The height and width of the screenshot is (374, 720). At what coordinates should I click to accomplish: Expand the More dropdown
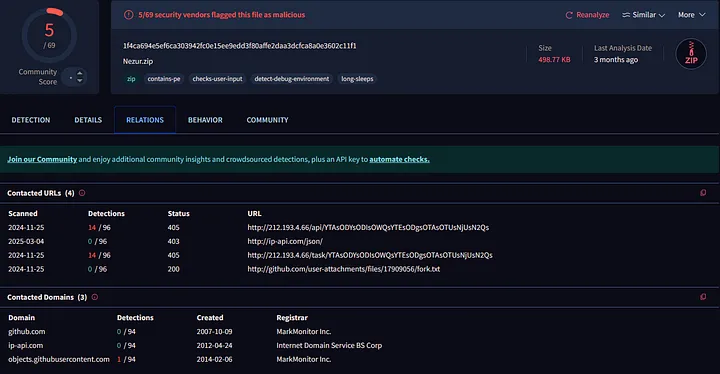pos(692,15)
